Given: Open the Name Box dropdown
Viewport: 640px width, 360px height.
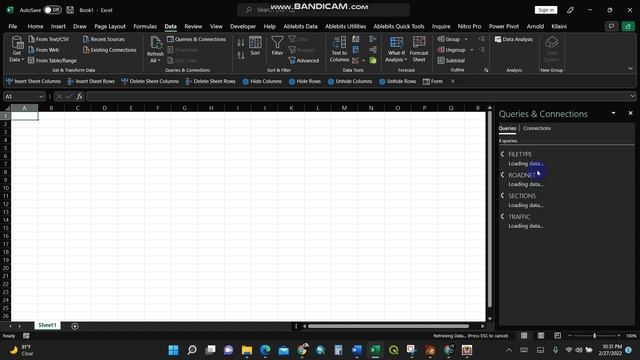Looking at the screenshot, I should 41,97.
